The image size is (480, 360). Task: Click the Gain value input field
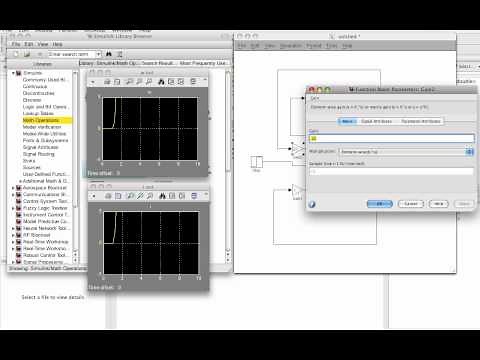pos(391,138)
